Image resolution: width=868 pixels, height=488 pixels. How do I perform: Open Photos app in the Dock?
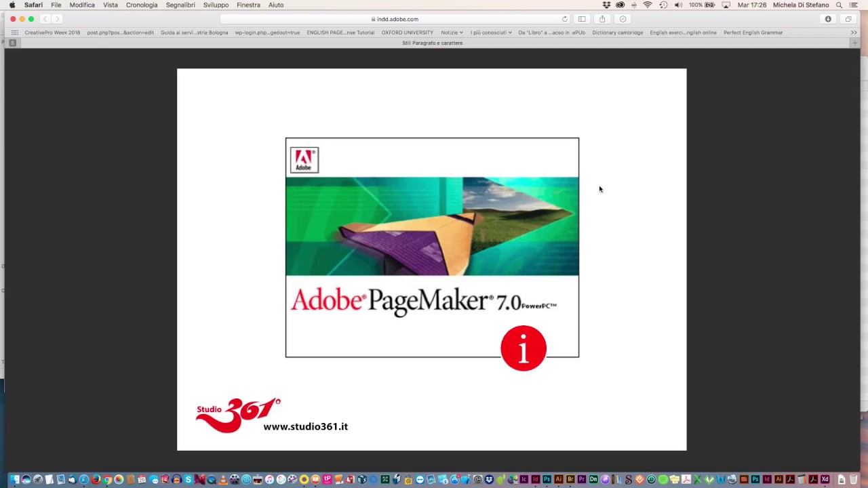pyautogui.click(x=119, y=479)
